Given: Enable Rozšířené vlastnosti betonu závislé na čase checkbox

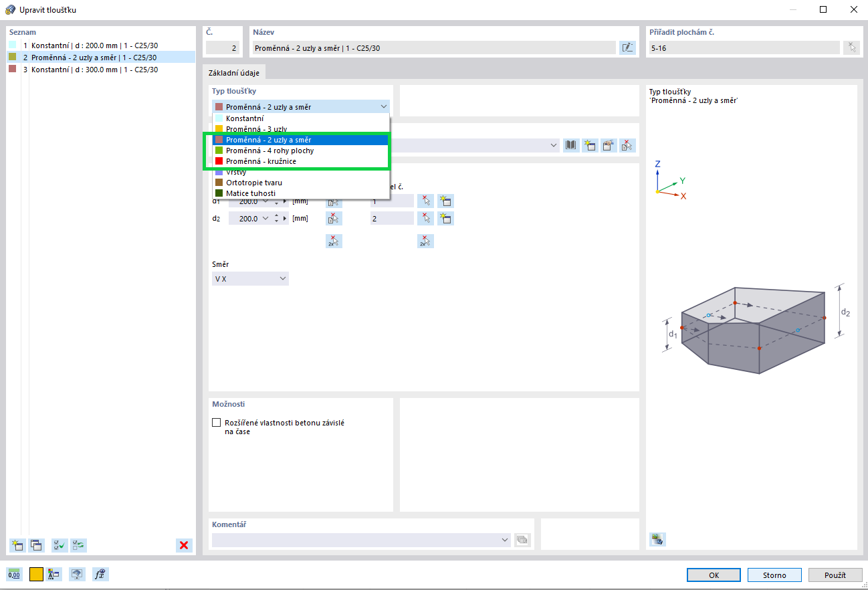Looking at the screenshot, I should [x=216, y=423].
